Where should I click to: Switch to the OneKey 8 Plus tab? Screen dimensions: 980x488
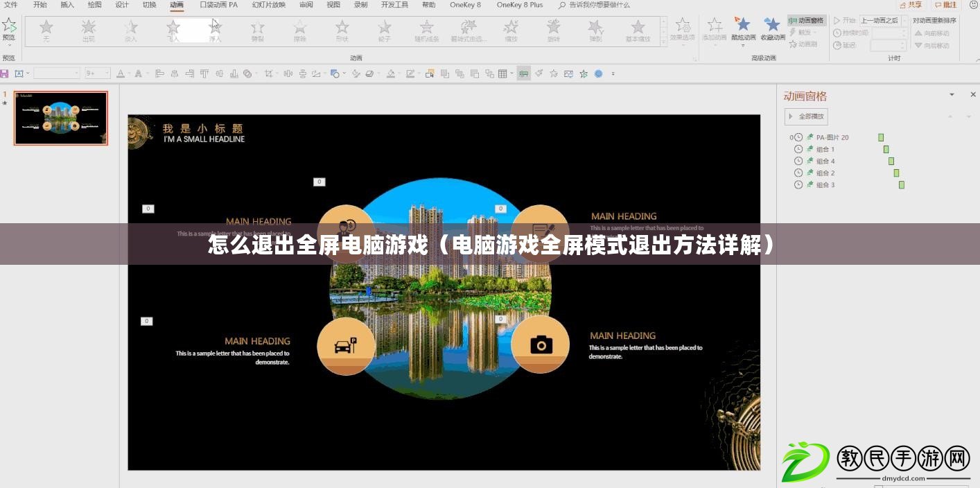pyautogui.click(x=520, y=5)
